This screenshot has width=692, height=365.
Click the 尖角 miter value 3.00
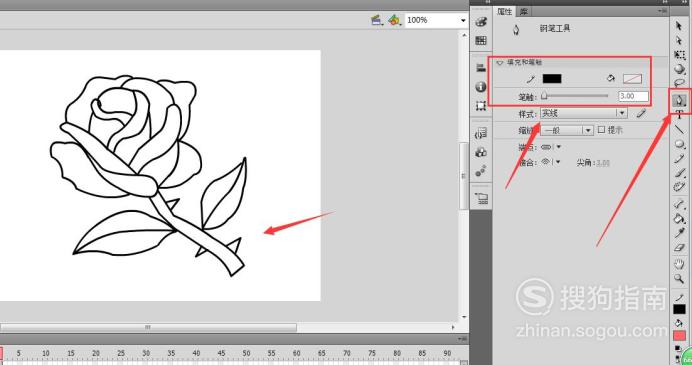(x=602, y=163)
